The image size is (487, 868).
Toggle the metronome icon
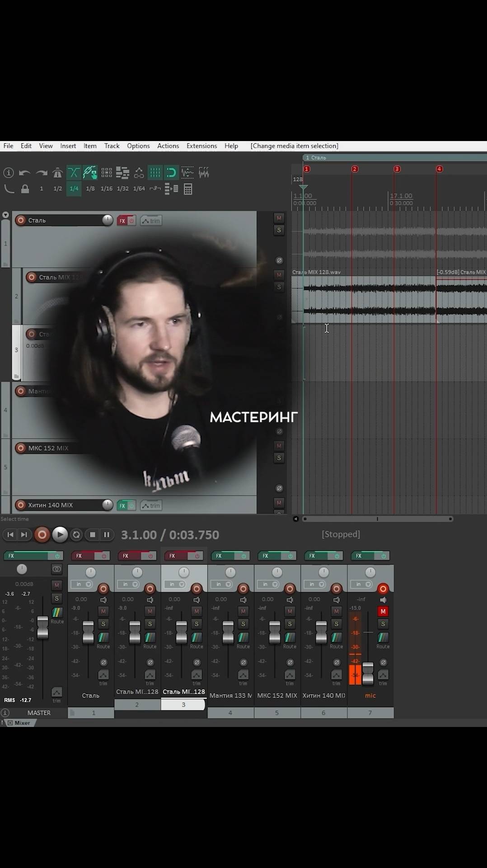click(57, 173)
